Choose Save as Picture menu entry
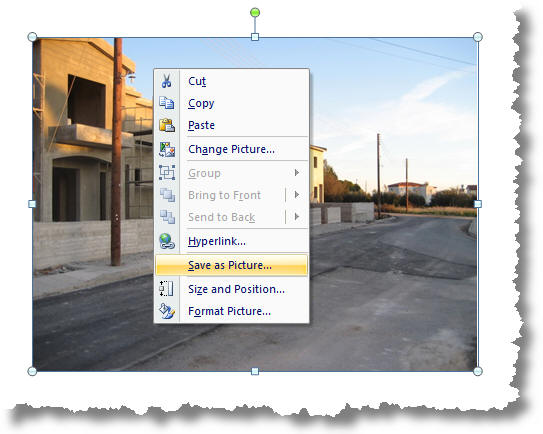Screen dimensions: 543x434 click(231, 265)
